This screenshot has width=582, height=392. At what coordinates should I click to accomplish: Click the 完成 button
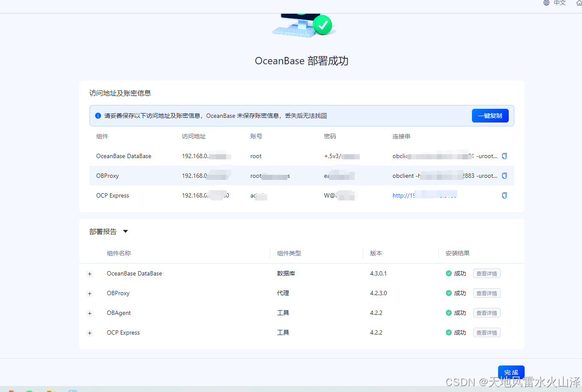(511, 372)
